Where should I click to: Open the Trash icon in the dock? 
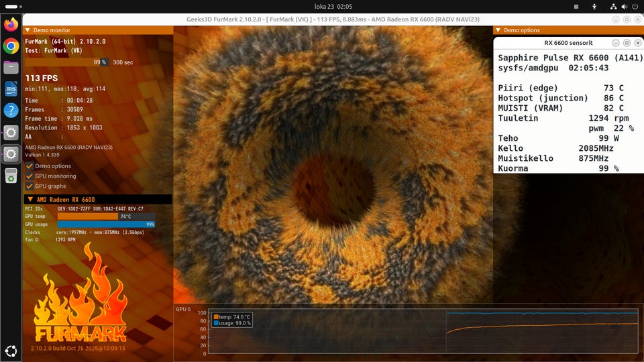click(x=11, y=176)
